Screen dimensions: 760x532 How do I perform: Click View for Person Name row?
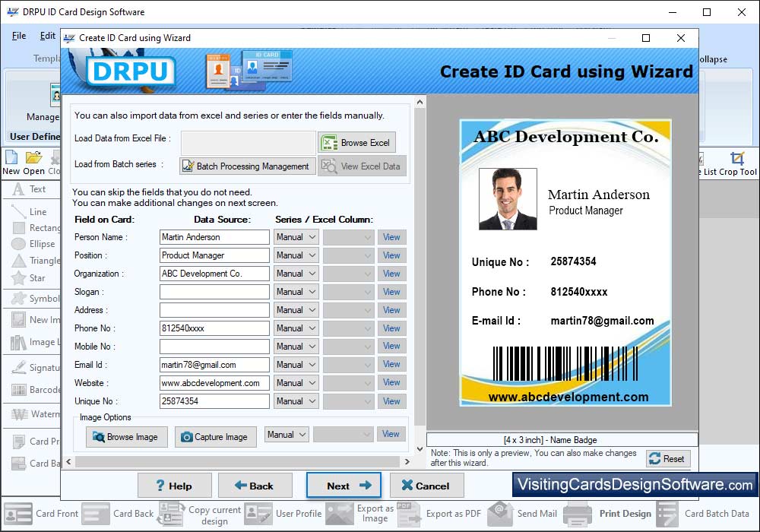coord(391,237)
